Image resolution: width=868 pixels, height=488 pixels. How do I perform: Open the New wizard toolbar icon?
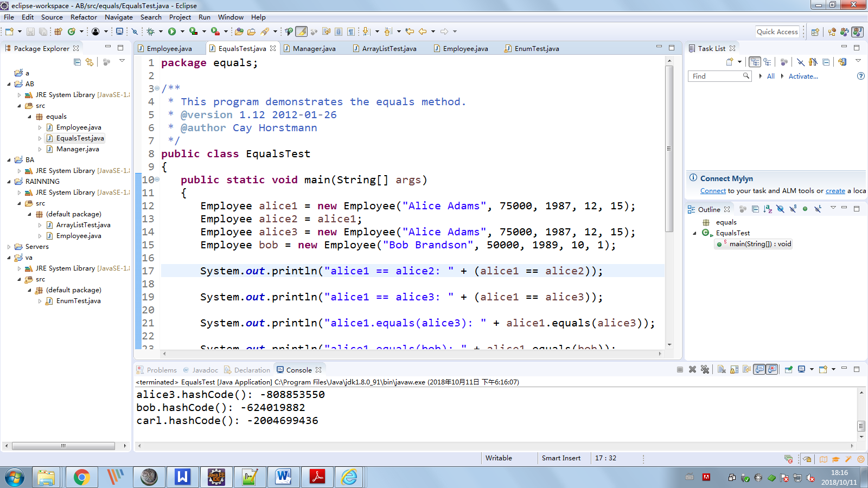(x=9, y=31)
